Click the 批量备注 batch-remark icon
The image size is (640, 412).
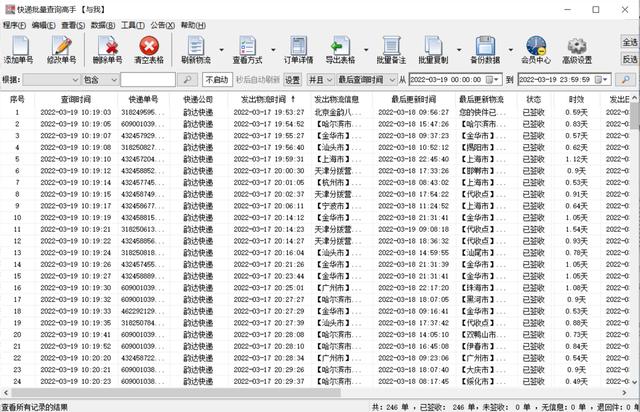[391, 49]
